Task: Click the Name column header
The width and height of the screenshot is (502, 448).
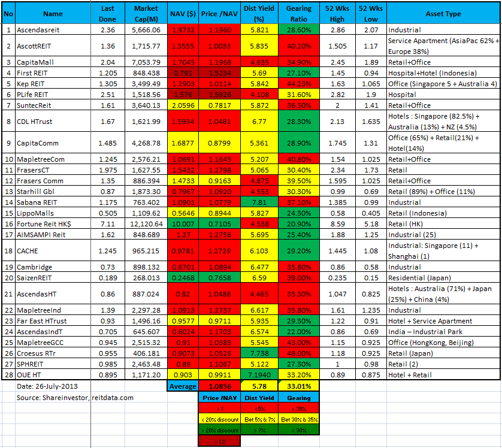Action: pyautogui.click(x=53, y=14)
